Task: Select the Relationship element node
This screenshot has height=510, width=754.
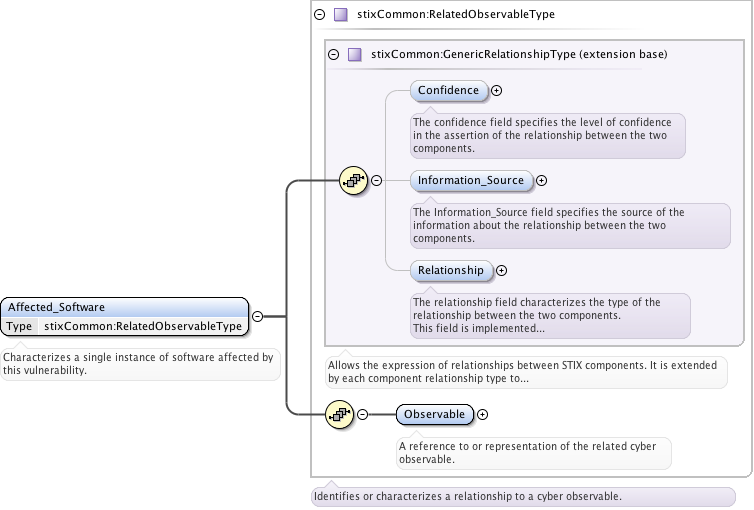Action: tap(450, 270)
